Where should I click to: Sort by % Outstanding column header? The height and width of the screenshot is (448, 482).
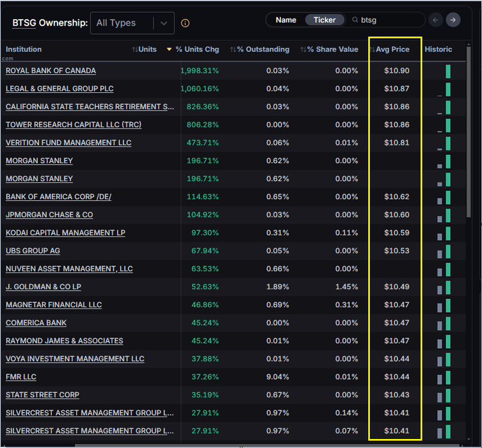[x=259, y=49]
